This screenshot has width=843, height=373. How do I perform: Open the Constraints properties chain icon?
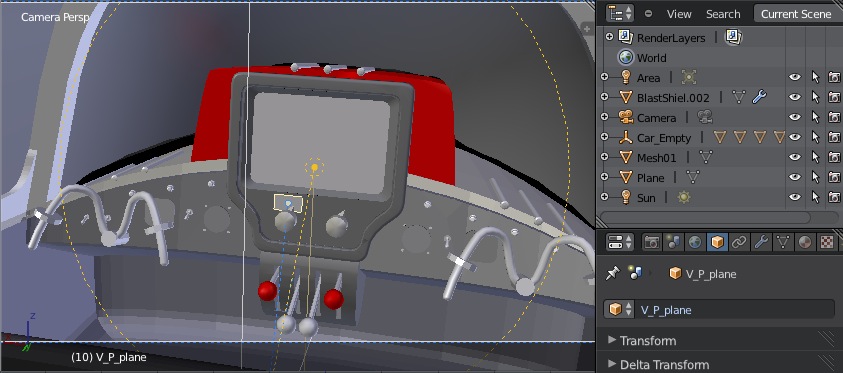point(739,242)
